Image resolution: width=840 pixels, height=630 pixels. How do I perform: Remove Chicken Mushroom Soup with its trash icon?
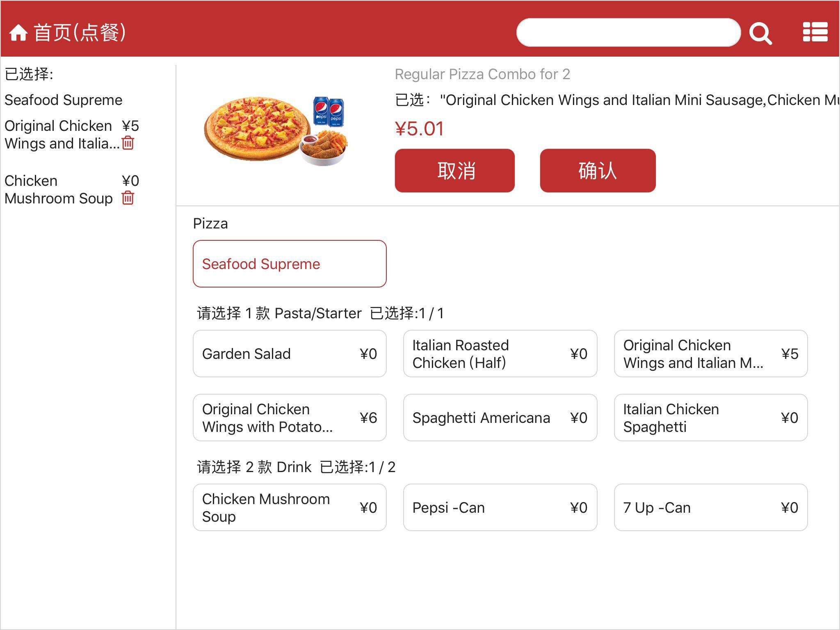[x=128, y=198]
